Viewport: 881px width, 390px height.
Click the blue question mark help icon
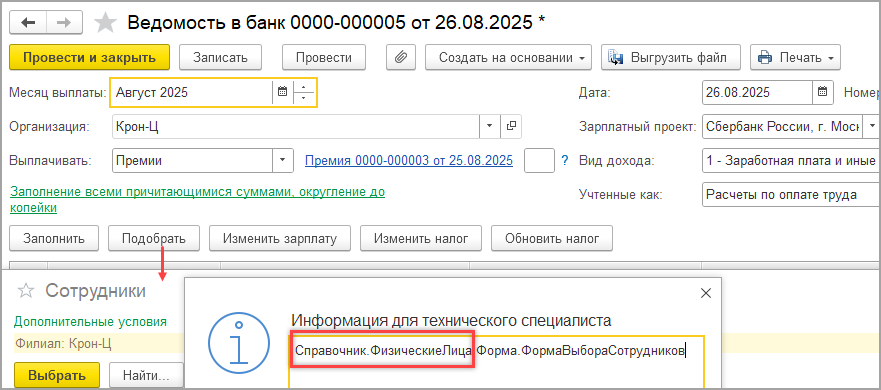(x=565, y=161)
